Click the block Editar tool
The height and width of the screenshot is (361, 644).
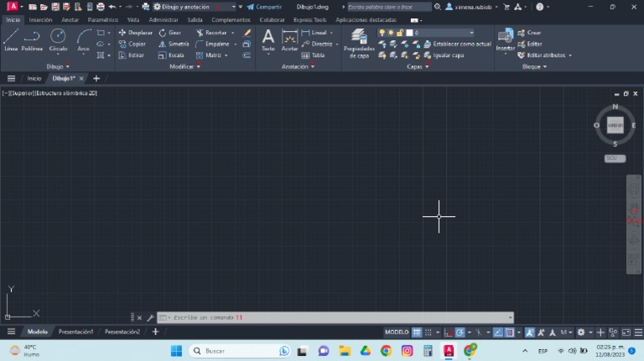530,44
